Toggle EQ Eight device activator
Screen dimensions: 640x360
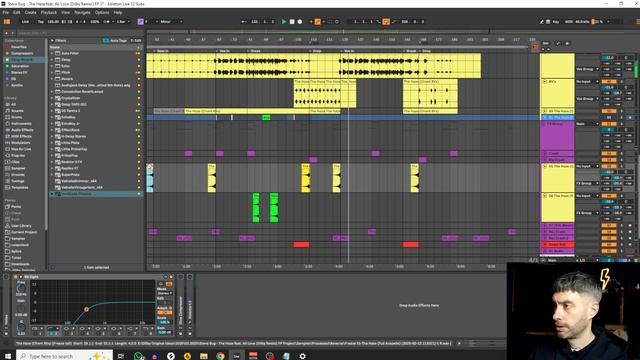coord(16,277)
